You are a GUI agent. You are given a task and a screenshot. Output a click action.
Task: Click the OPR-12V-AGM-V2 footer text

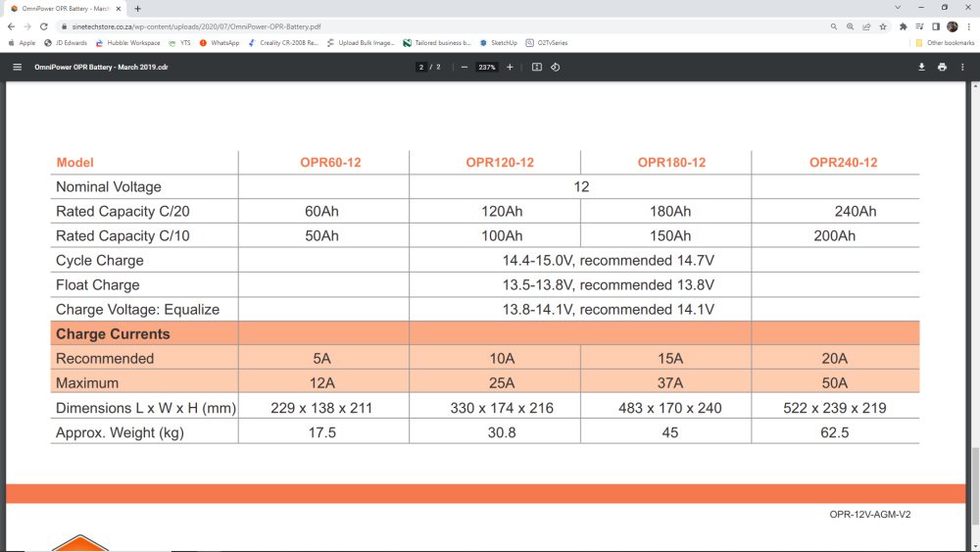[x=870, y=515]
